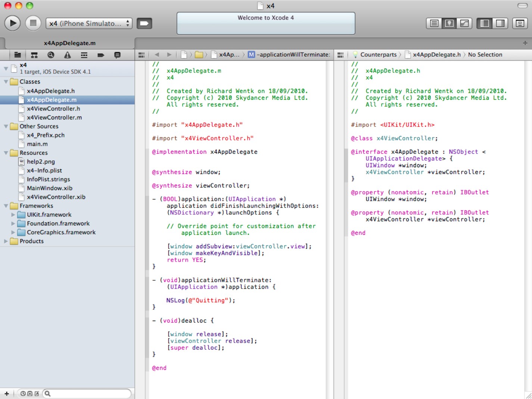Screen dimensions: 532x399
Task: Open the Symbol navigator icon
Action: (34, 55)
